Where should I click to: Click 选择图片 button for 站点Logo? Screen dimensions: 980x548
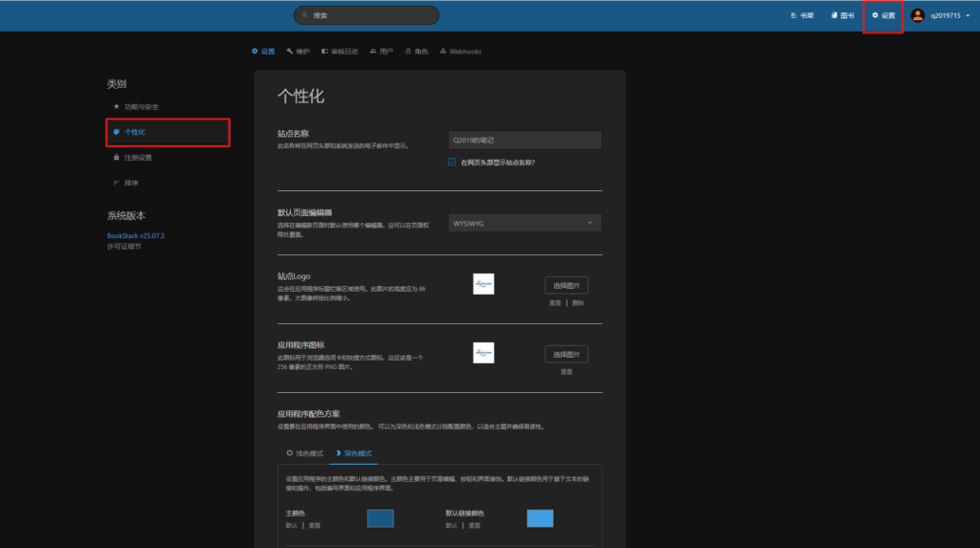(567, 285)
